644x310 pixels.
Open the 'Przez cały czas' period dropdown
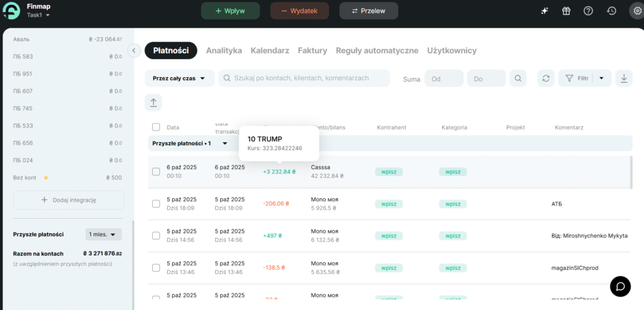[x=179, y=79]
